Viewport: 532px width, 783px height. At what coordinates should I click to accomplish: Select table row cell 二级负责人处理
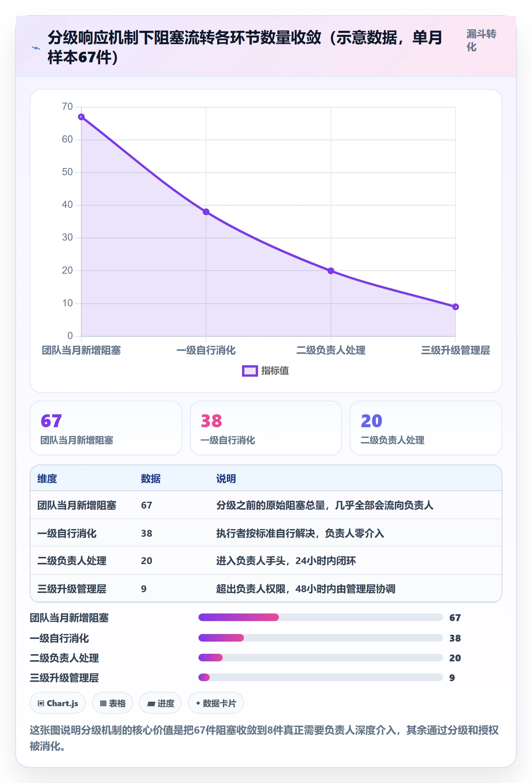(x=72, y=561)
